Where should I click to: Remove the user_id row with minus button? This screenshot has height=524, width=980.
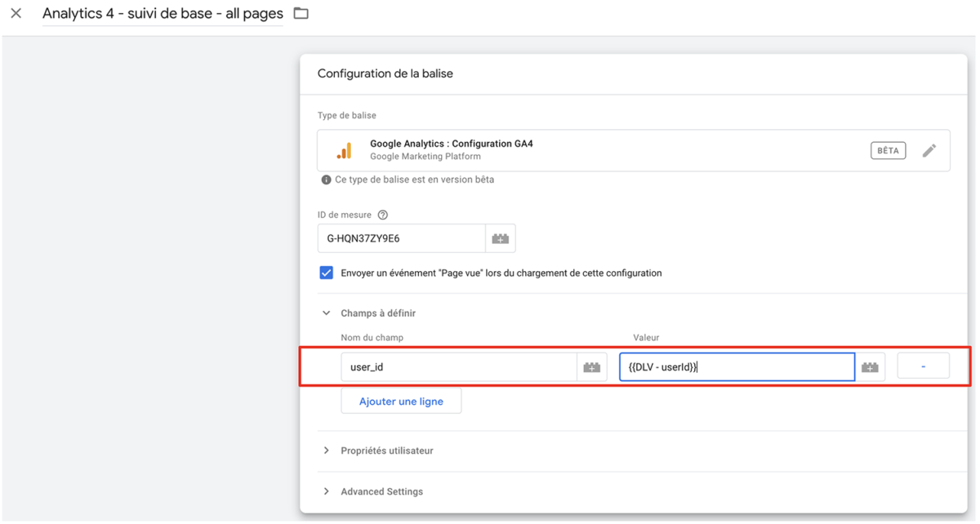coord(923,366)
